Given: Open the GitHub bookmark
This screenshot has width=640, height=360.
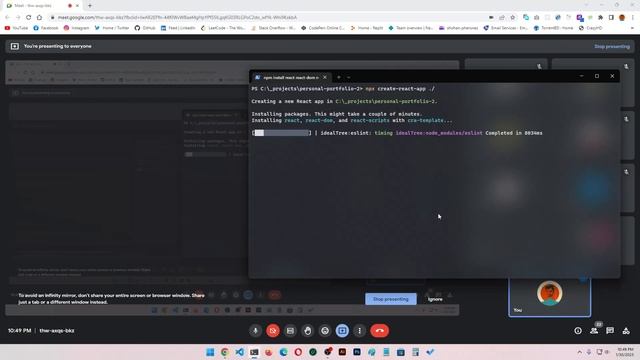Looking at the screenshot, I should tap(145, 28).
